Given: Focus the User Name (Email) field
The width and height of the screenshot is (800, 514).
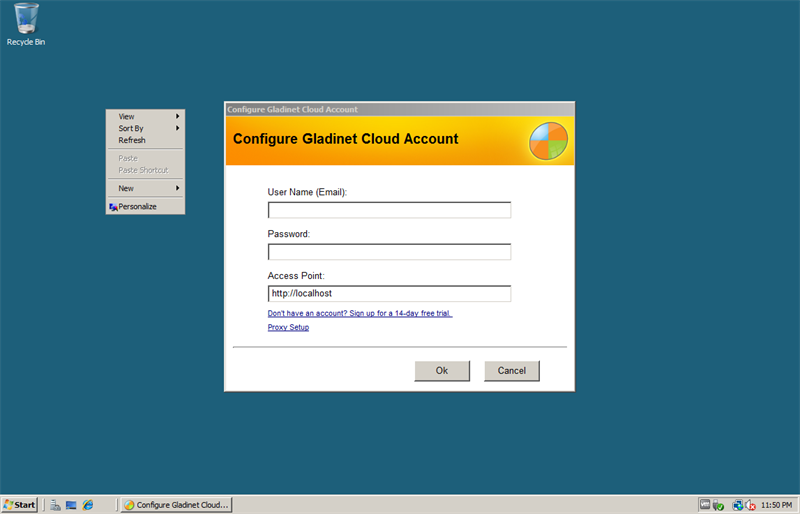Looking at the screenshot, I should (x=389, y=210).
